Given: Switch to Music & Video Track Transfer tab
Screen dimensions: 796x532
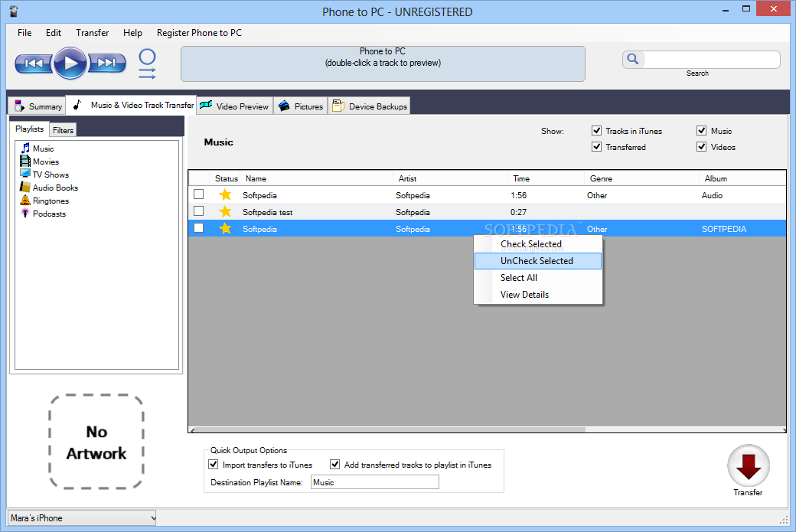Looking at the screenshot, I should [x=132, y=105].
